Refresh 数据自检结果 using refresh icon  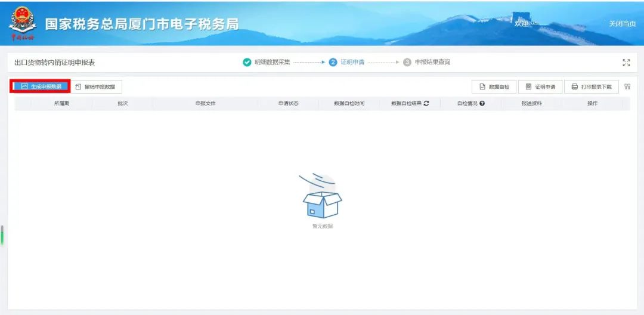tap(426, 104)
